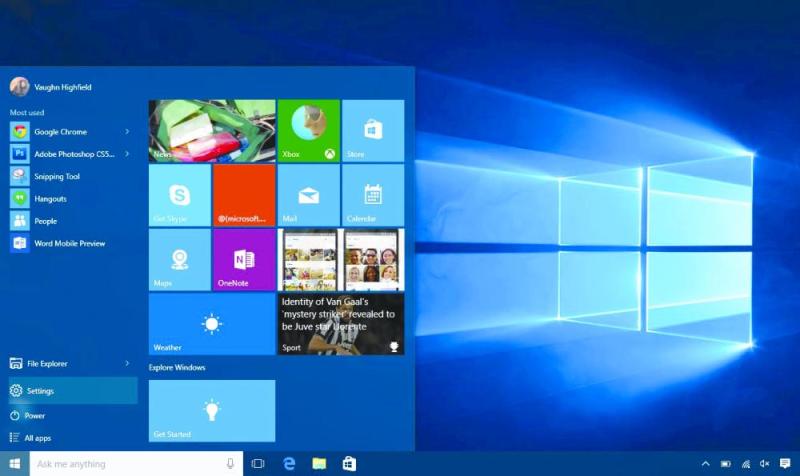Click the Most used heading

click(x=27, y=112)
